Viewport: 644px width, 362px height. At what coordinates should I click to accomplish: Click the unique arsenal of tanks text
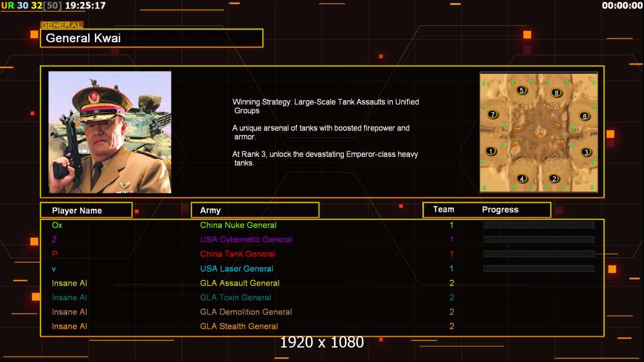(x=321, y=132)
